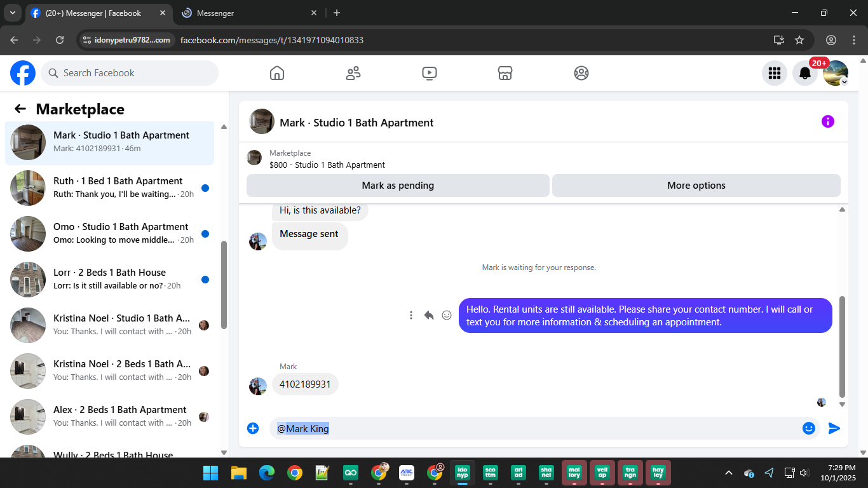Open the Facebook menu grid icon
Viewport: 868px width, 488px height.
775,73
